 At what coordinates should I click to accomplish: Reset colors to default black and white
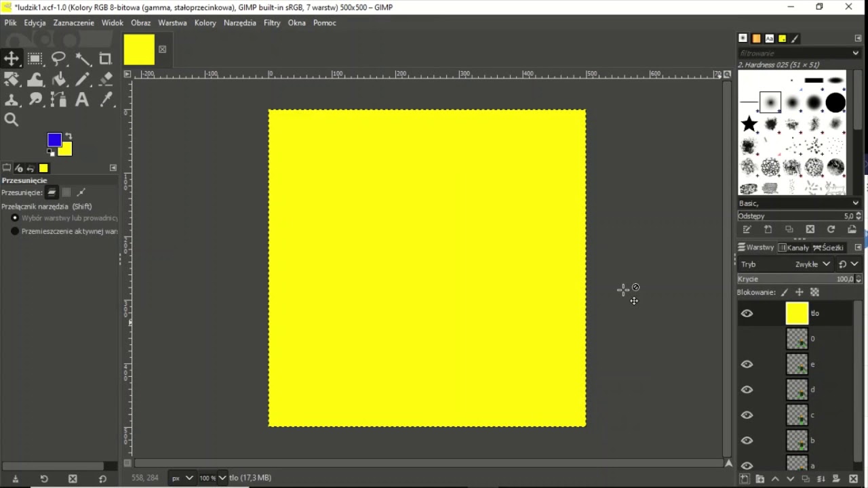click(50, 152)
